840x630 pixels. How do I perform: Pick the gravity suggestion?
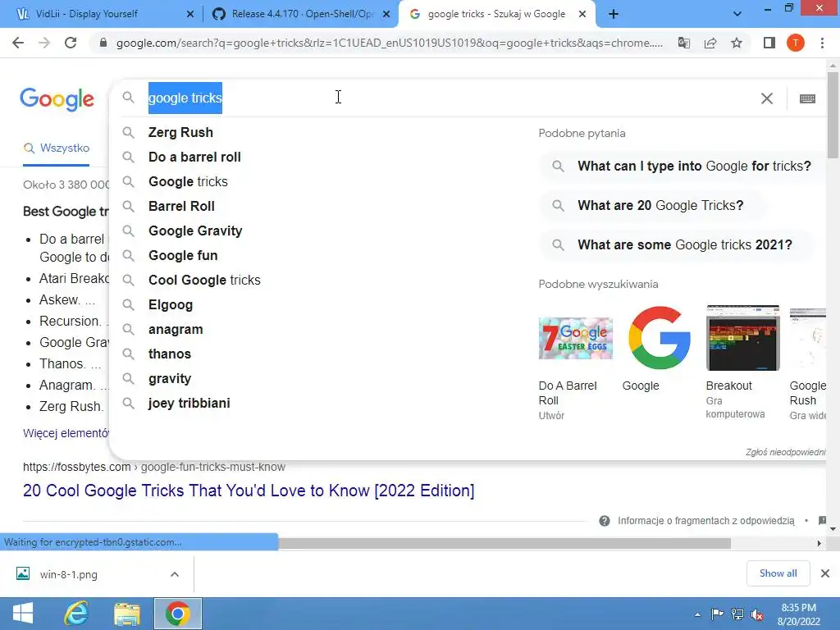point(169,379)
